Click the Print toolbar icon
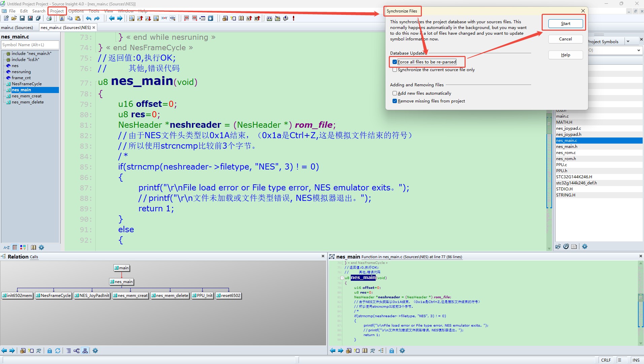This screenshot has height=364, width=644. point(49,18)
